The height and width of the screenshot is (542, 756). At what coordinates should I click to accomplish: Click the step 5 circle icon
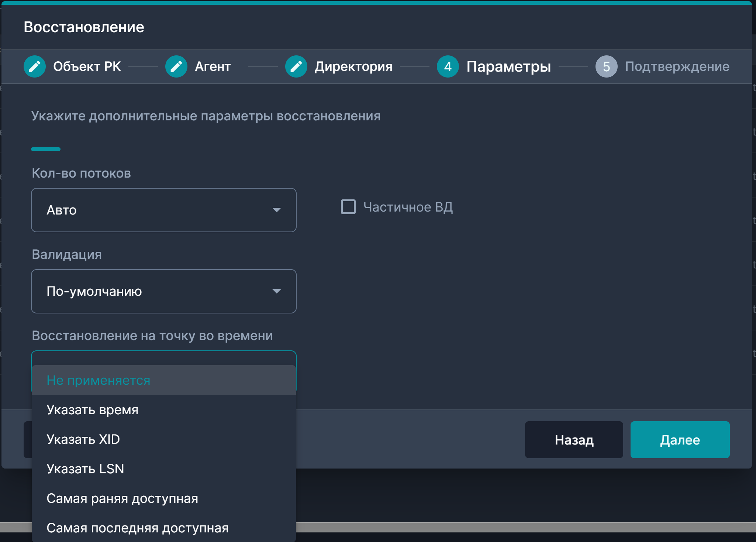point(606,66)
